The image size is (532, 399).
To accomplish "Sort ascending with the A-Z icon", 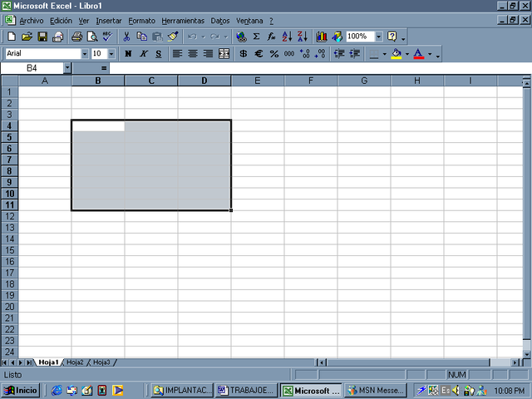I will click(287, 37).
